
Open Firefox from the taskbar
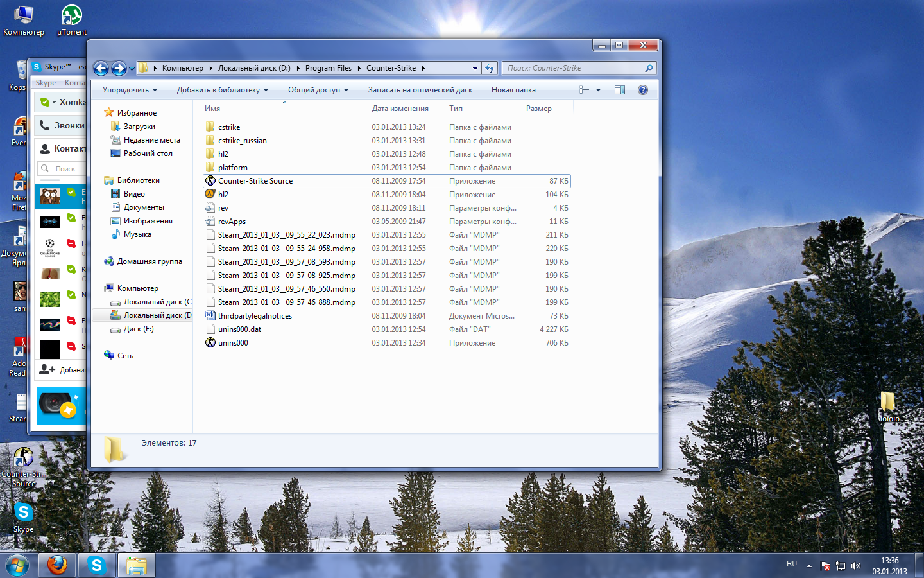57,565
